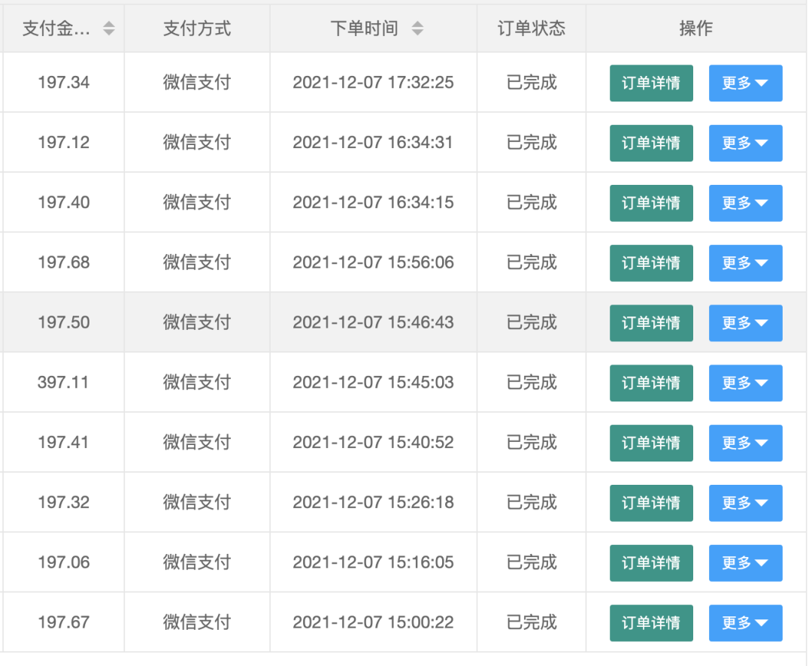Click the 已完成 status of the 197.06 order
The height and width of the screenshot is (666, 812).
pyautogui.click(x=532, y=562)
